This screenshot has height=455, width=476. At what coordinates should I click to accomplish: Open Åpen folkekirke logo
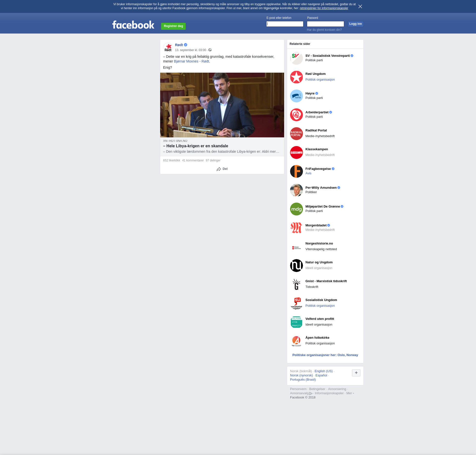click(x=297, y=341)
